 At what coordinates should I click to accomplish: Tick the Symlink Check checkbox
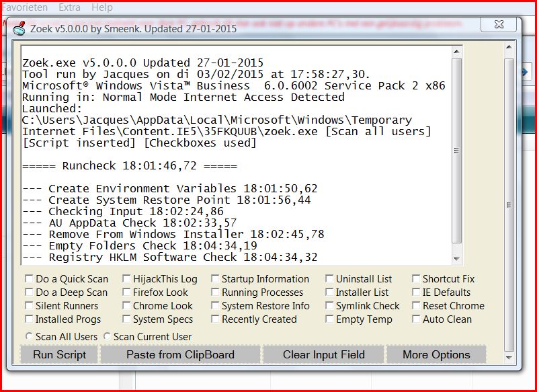[329, 305]
